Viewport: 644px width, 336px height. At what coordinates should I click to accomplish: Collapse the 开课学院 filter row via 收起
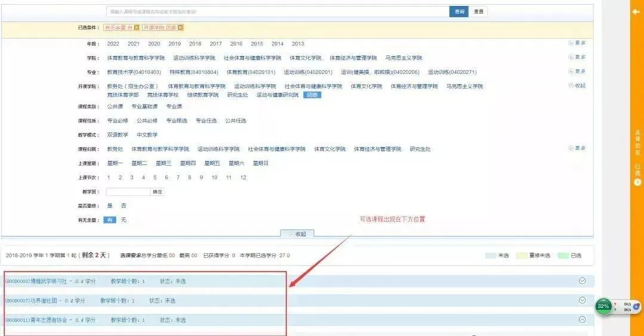tap(577, 86)
